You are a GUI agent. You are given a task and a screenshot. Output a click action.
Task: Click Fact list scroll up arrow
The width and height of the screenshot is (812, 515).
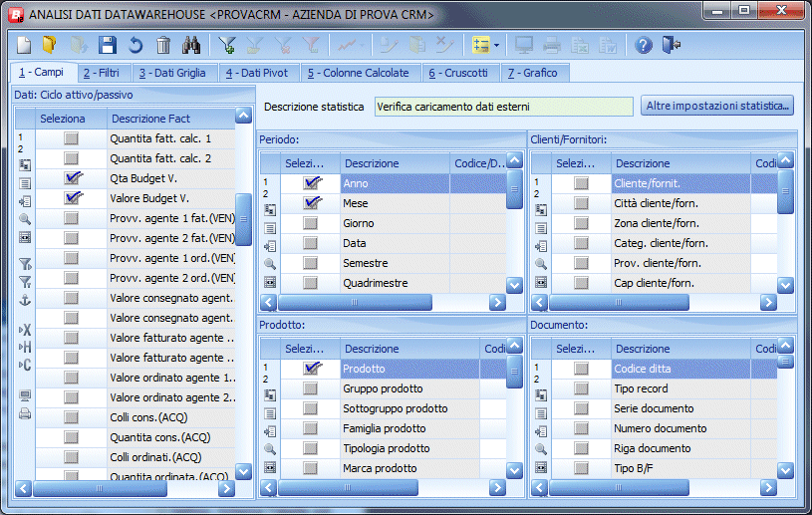(243, 116)
